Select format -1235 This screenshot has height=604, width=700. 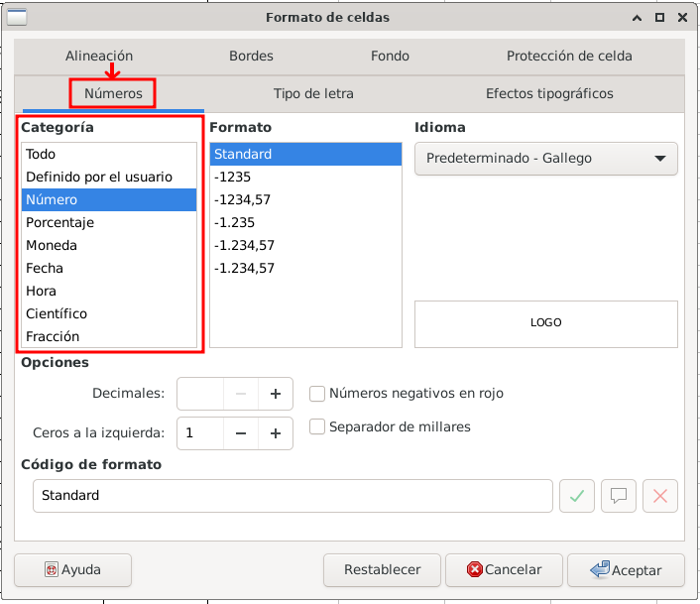coord(305,177)
